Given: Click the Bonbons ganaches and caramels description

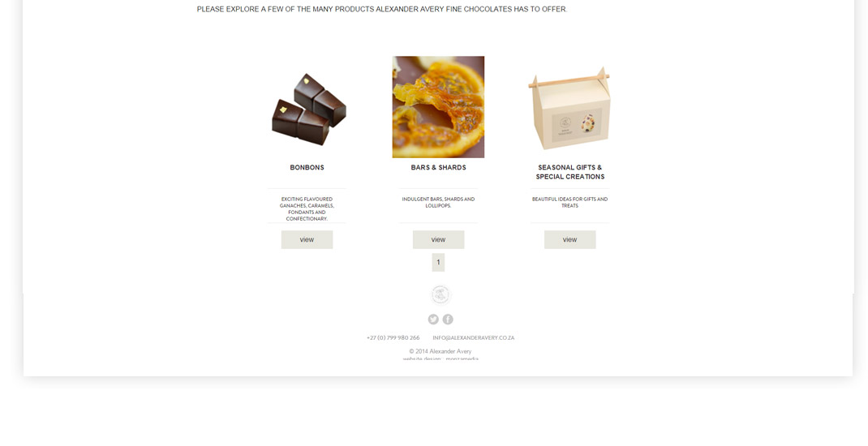Looking at the screenshot, I should tap(307, 208).
